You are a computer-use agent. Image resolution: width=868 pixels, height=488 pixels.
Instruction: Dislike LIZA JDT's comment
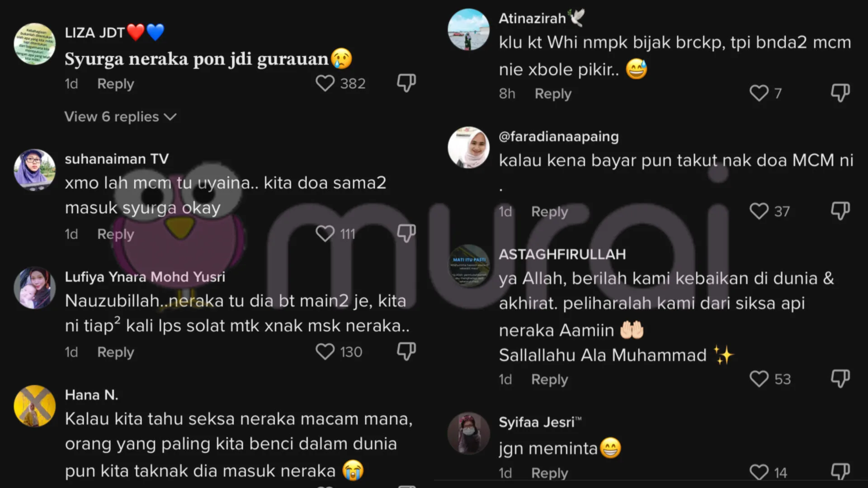406,84
